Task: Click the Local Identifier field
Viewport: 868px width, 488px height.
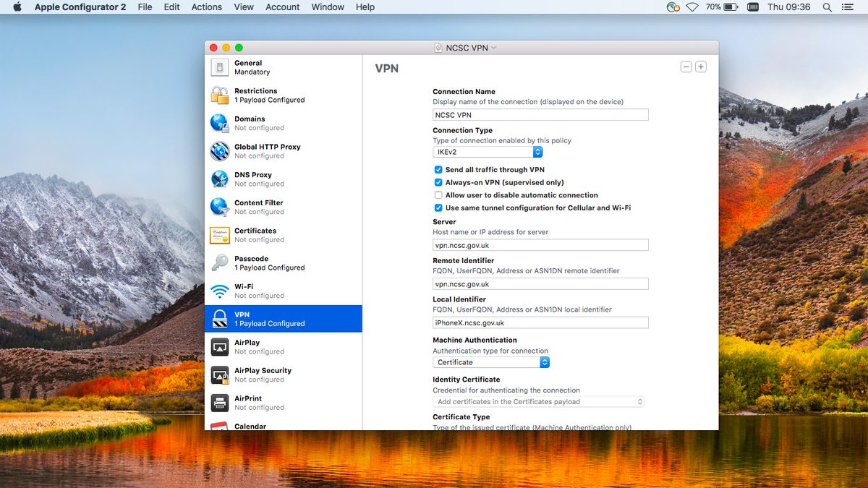Action: (x=540, y=322)
